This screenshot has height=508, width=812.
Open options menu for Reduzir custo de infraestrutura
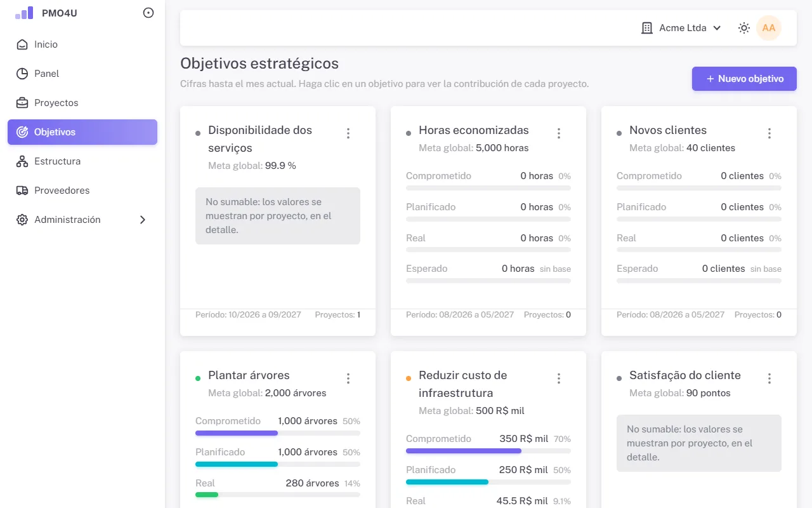559,378
